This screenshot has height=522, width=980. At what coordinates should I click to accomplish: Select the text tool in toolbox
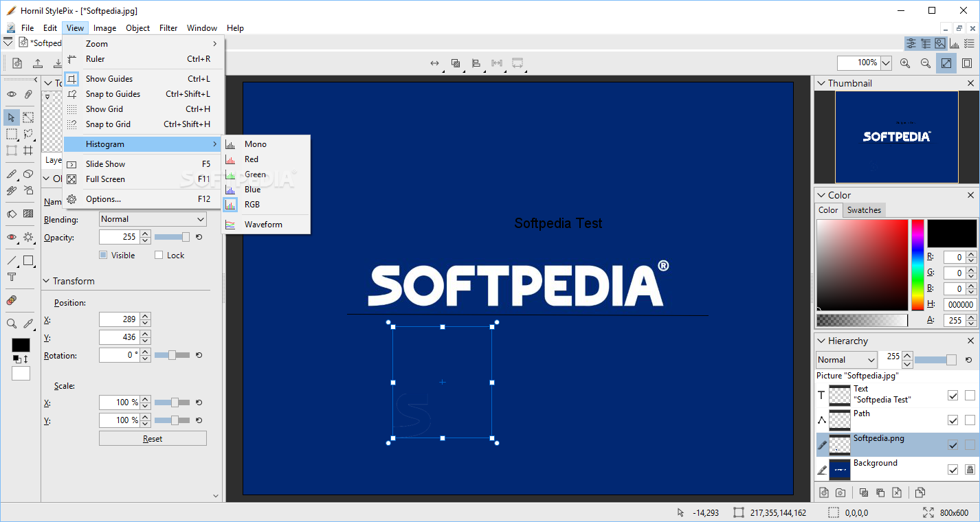(12, 277)
